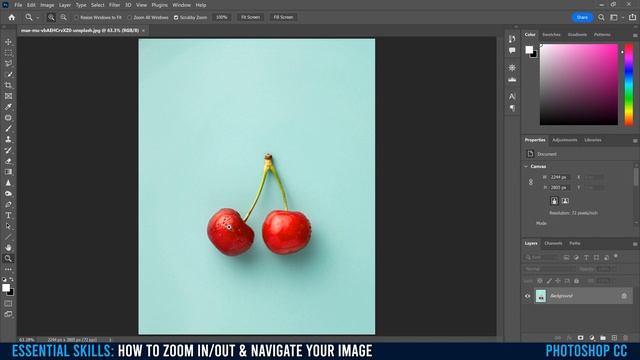Select the Gradient tool
Image resolution: width=640 pixels, height=360 pixels.
(x=8, y=172)
